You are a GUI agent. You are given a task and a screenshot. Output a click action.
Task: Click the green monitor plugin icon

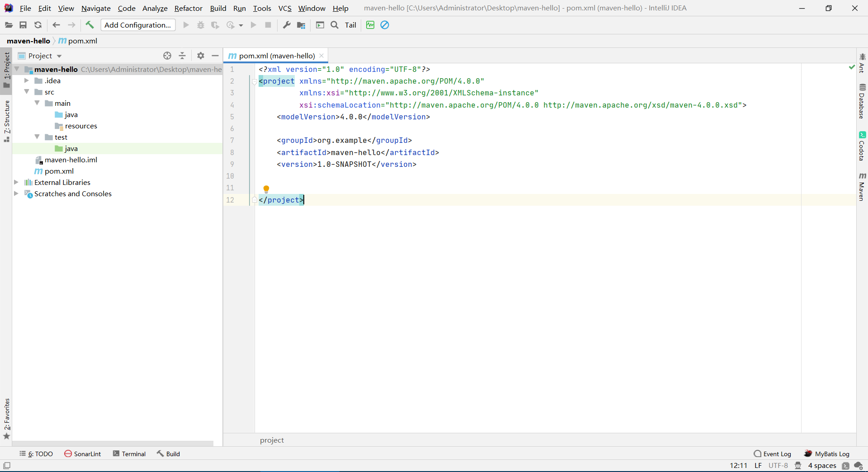coord(370,25)
